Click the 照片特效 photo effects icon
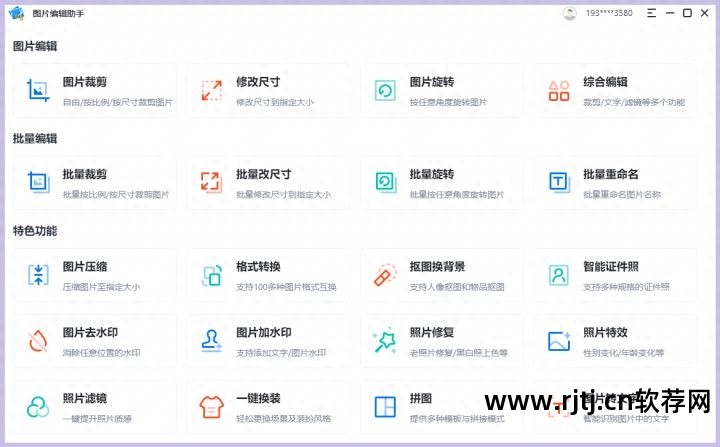The width and height of the screenshot is (720, 447). point(559,341)
